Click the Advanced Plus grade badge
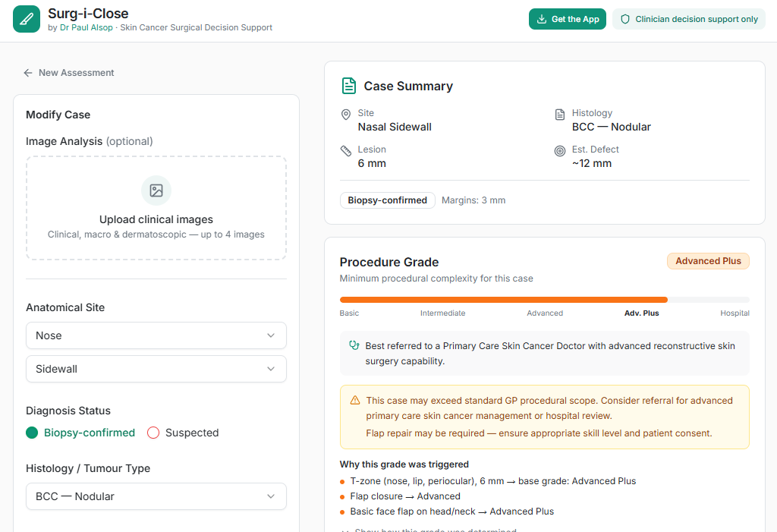This screenshot has height=532, width=777. point(708,261)
